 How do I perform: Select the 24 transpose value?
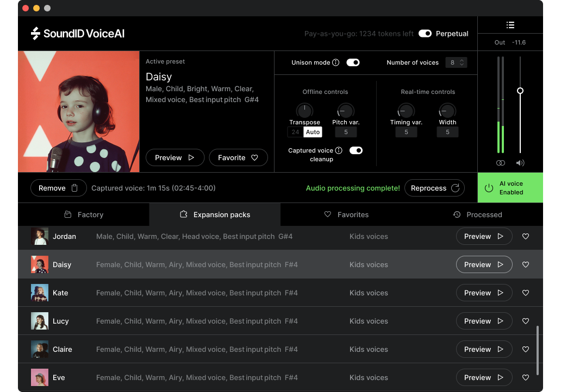(295, 132)
